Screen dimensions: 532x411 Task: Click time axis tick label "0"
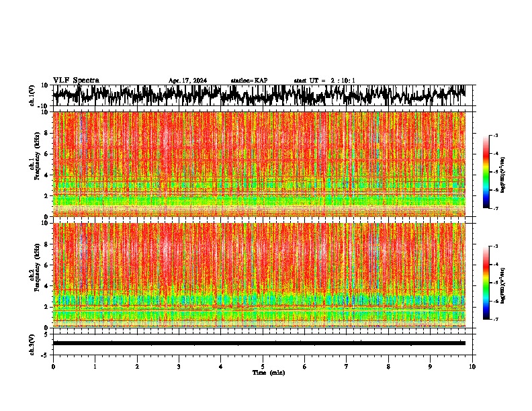click(x=53, y=367)
